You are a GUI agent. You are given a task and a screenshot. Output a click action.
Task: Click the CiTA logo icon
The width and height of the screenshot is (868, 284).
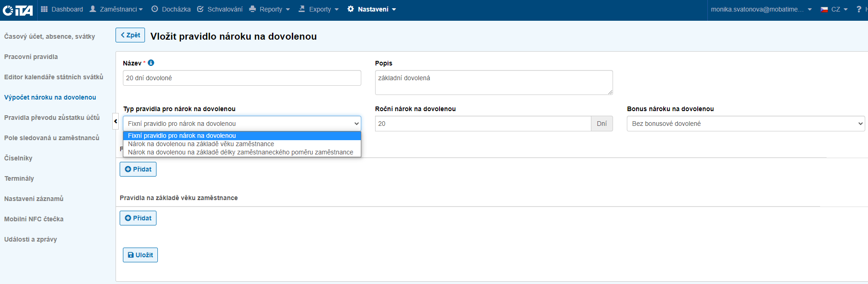pyautogui.click(x=17, y=10)
